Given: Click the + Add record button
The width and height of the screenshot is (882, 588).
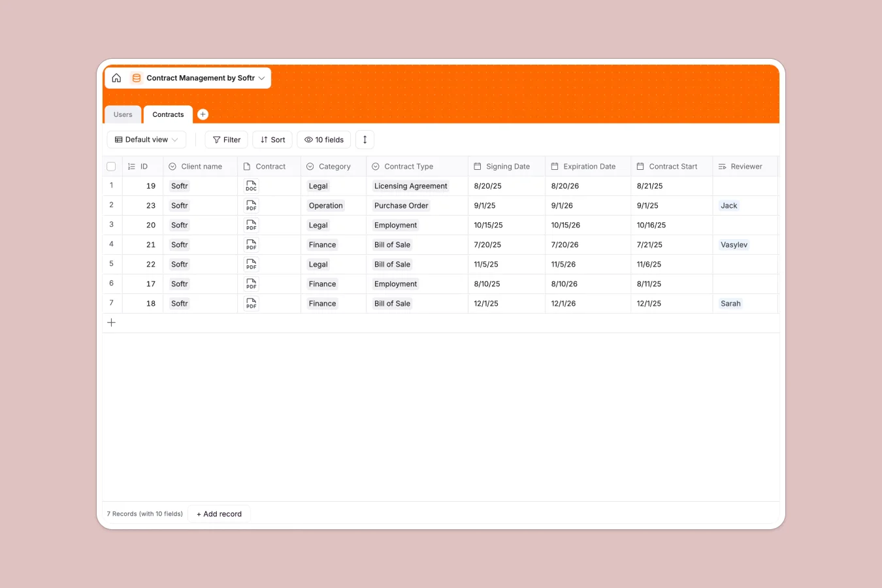Looking at the screenshot, I should (x=219, y=514).
